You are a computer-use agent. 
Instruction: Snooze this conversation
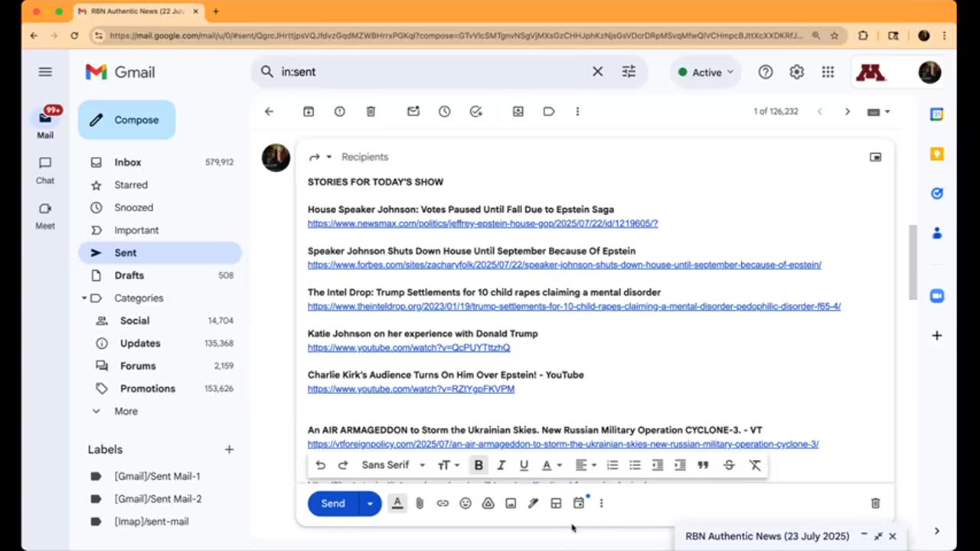(445, 112)
